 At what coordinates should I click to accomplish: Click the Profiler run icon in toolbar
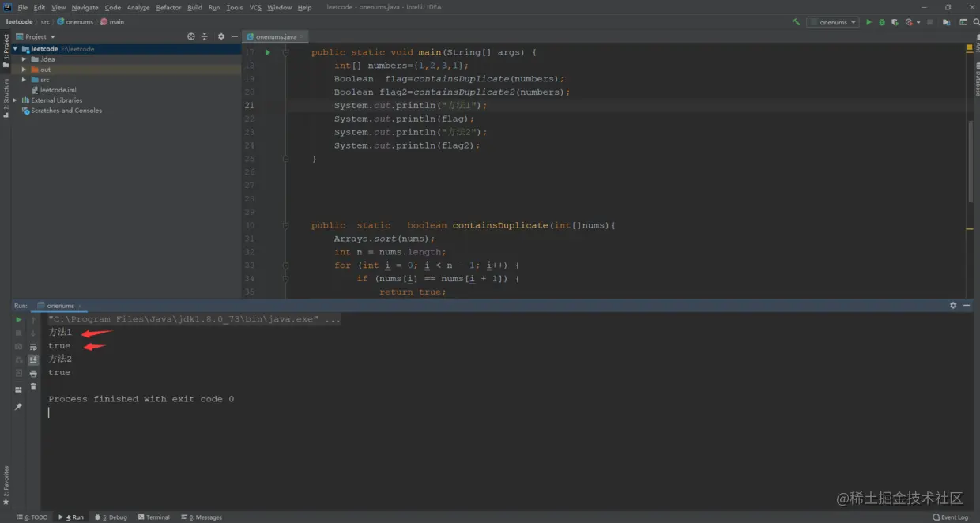click(x=909, y=22)
